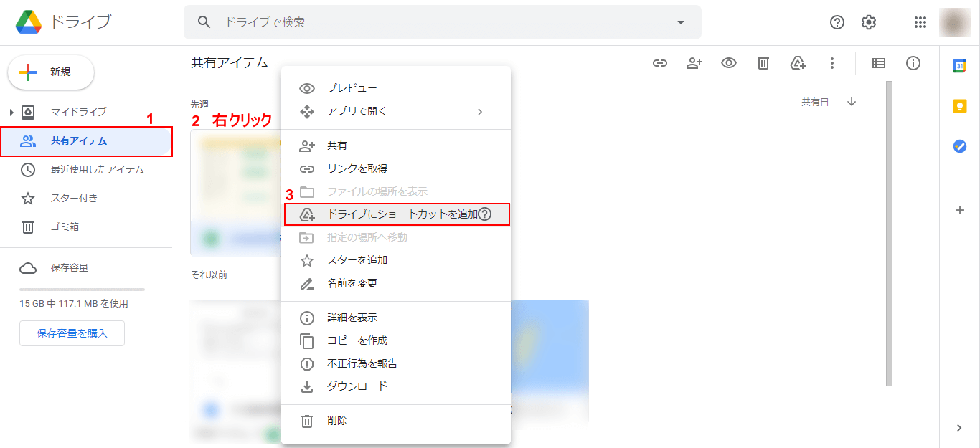Click the help question mark icon
980x448 pixels.
(837, 22)
